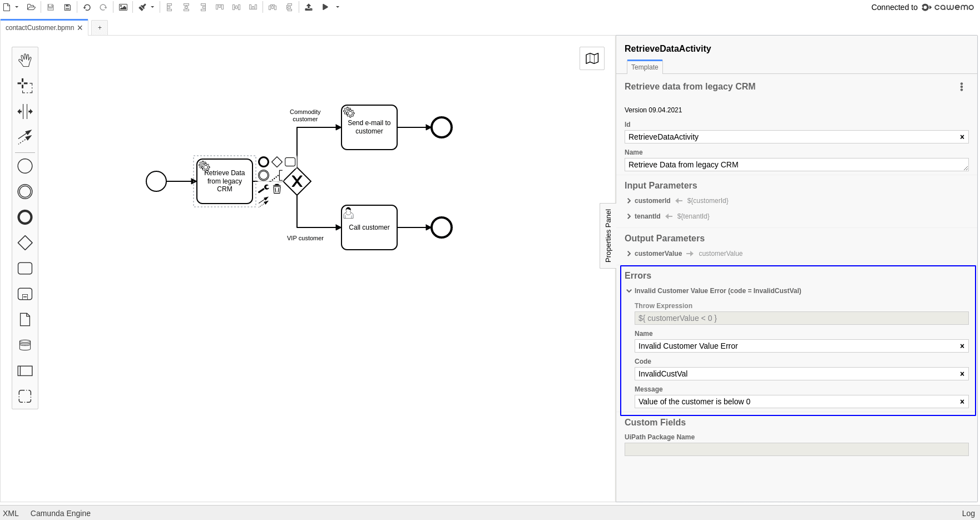Align selected elements to vertical middle
980x520 pixels.
click(236, 7)
